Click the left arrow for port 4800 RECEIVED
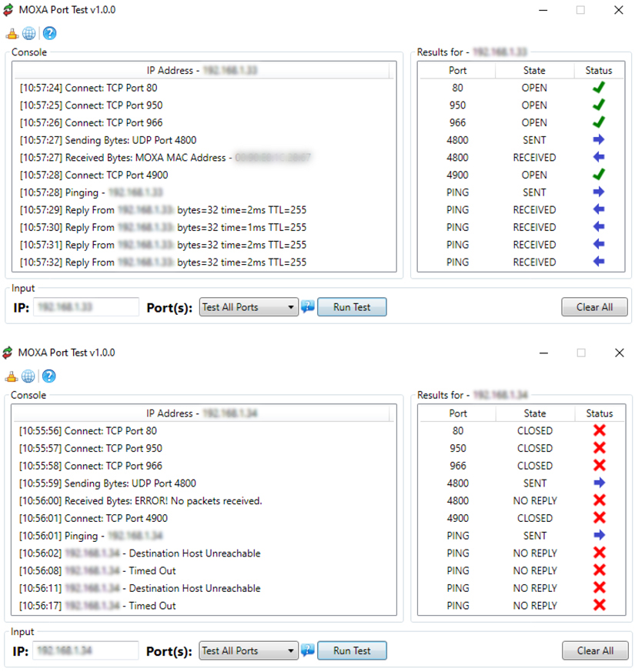This screenshot has height=672, width=635. tap(599, 157)
